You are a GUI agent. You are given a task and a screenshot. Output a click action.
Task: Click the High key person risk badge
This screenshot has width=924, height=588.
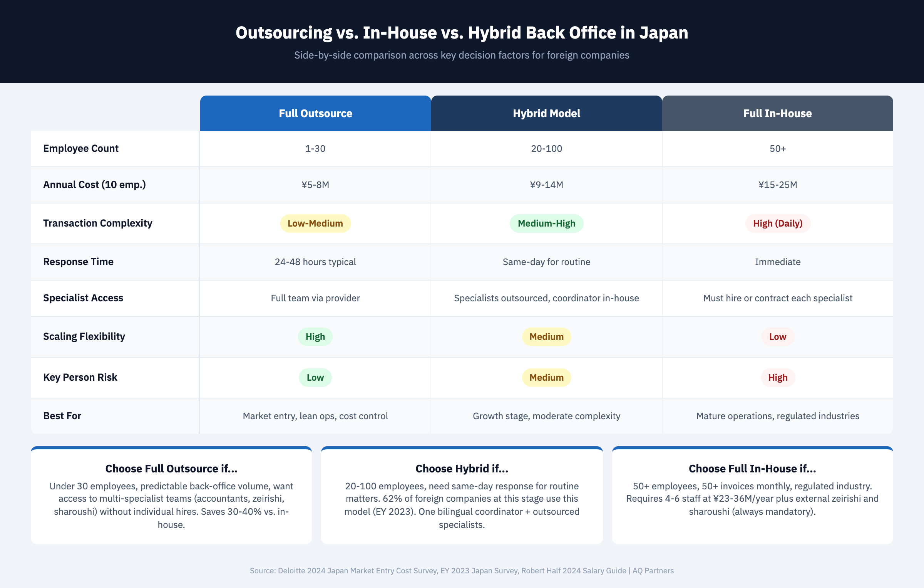tap(777, 377)
